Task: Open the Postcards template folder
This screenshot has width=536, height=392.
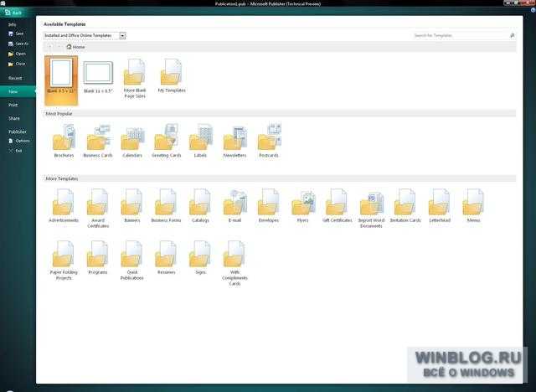Action: [269, 141]
